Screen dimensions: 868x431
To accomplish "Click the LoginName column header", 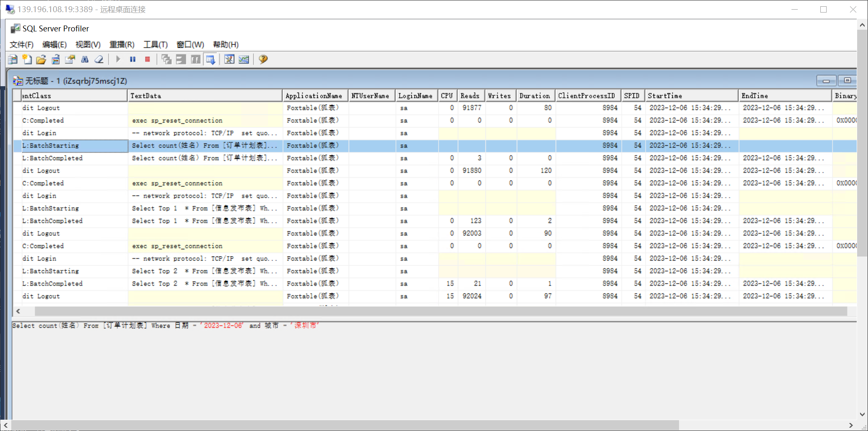I will [x=416, y=96].
